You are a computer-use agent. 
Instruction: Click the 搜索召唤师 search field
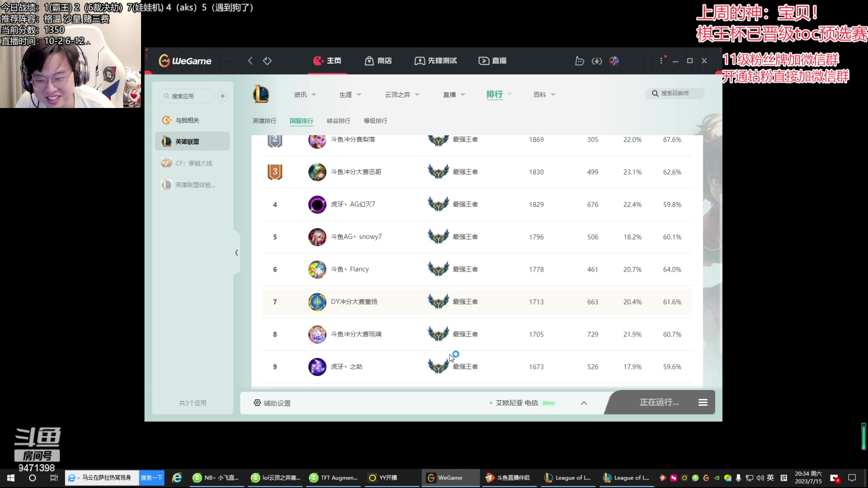[x=675, y=93]
